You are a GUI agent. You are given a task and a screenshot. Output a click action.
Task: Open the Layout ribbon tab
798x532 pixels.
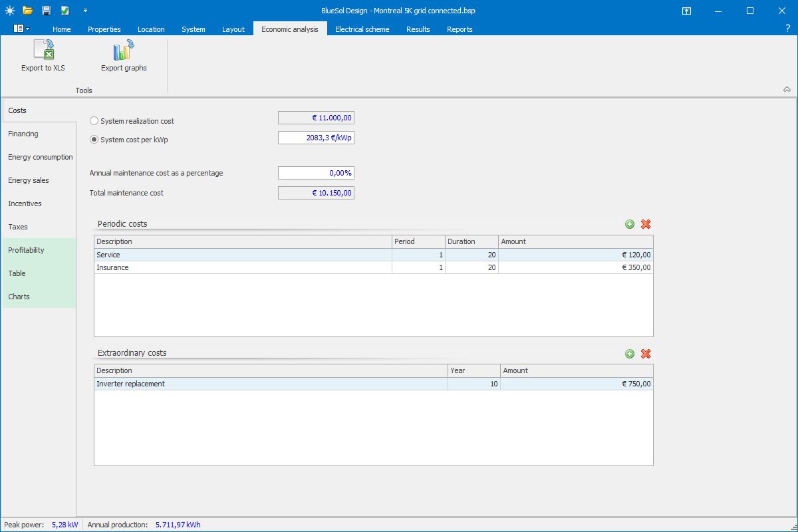(x=233, y=29)
